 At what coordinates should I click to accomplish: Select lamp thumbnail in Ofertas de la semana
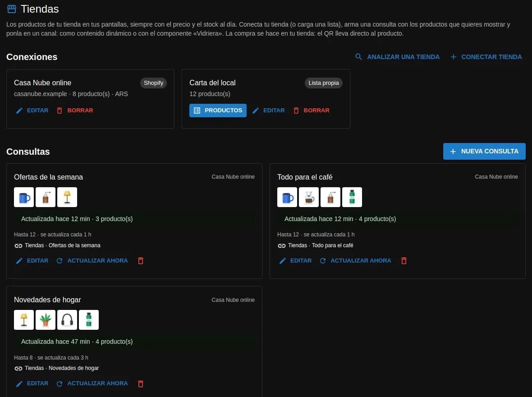point(67,197)
